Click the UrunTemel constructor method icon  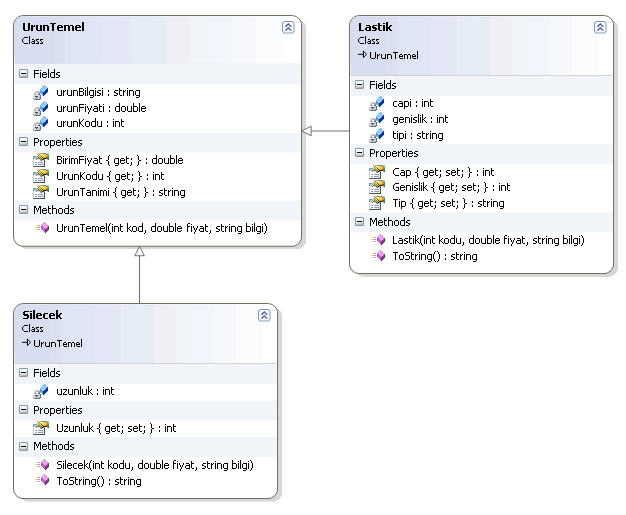(x=42, y=228)
